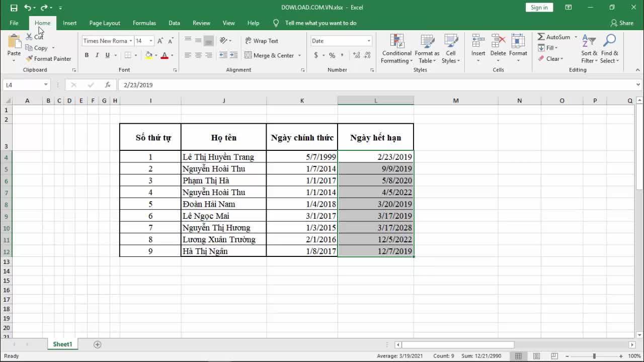This screenshot has width=644, height=362.
Task: Open Cell Styles gallery
Action: click(x=451, y=49)
